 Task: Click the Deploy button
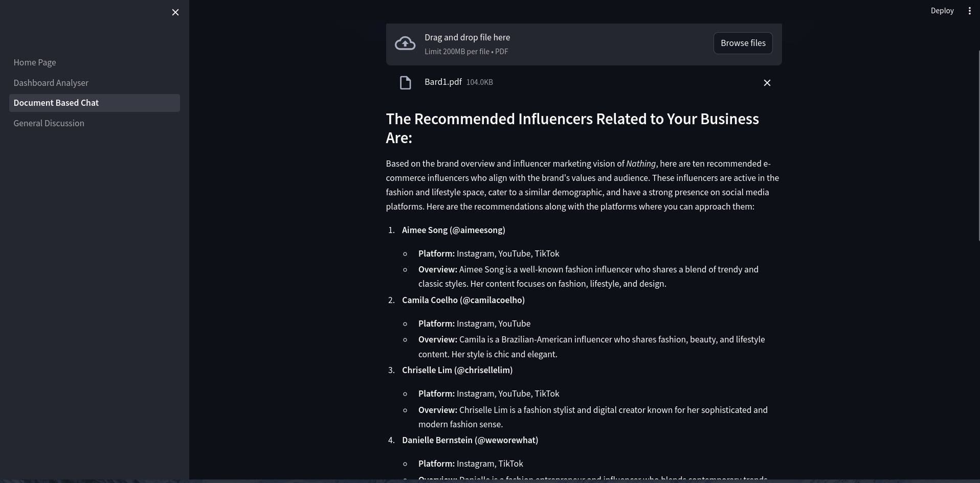942,11
